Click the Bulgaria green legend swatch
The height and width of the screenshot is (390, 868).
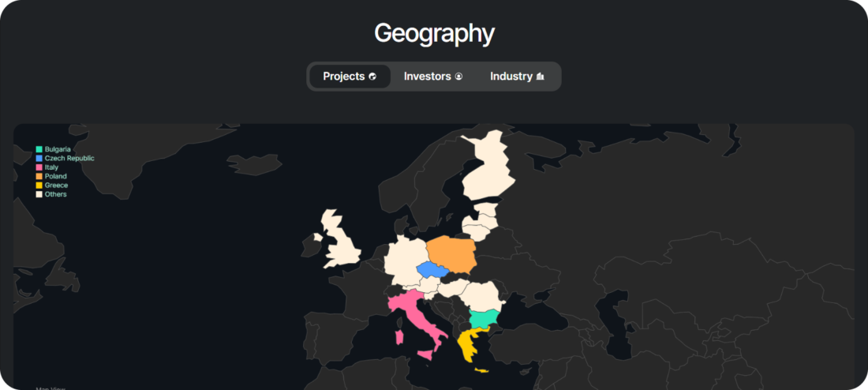tap(39, 149)
